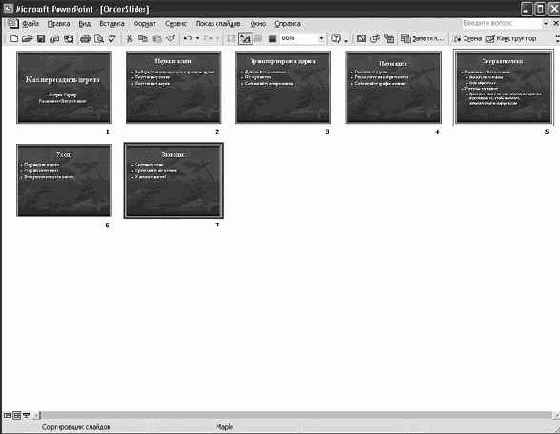The image size is (560, 434).
Task: Start Rehearse Timings from sorter toolbar
Action: (375, 38)
